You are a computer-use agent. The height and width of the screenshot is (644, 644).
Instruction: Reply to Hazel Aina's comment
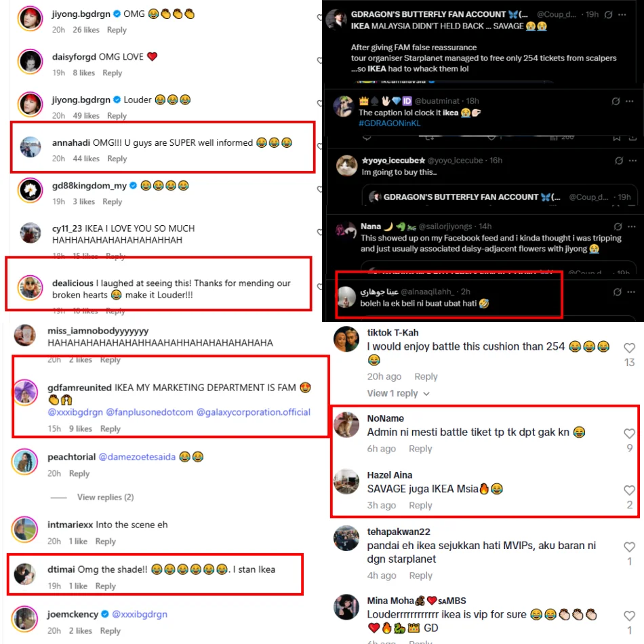(x=420, y=505)
